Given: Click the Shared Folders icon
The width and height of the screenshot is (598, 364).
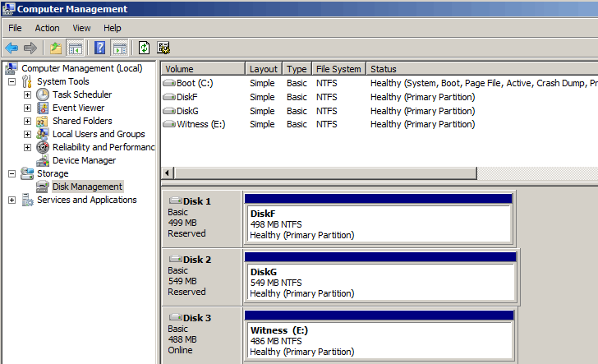Looking at the screenshot, I should [42, 122].
